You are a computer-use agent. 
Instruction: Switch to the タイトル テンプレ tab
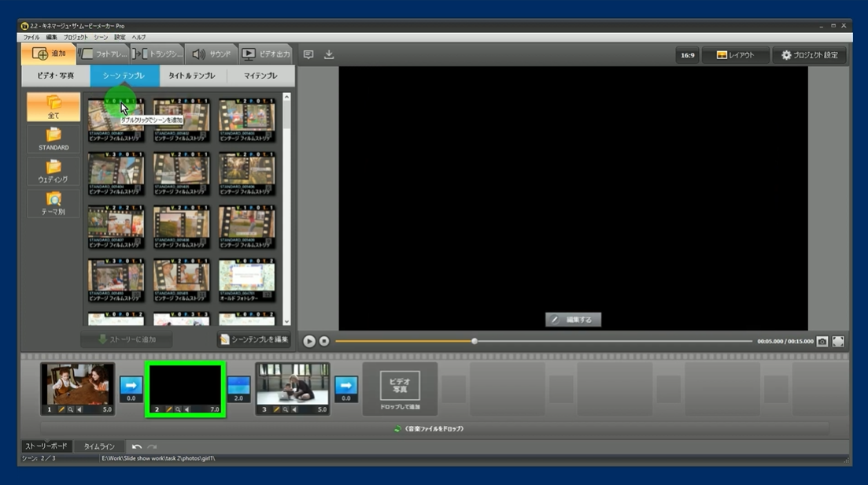(193, 76)
